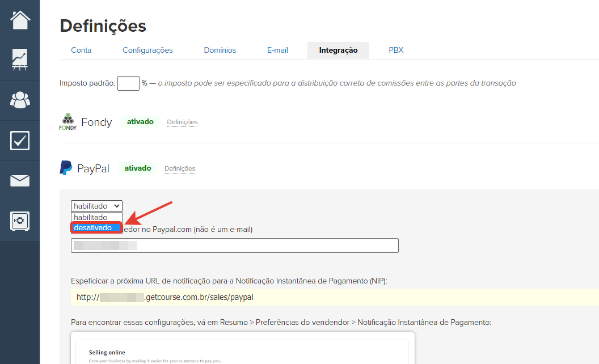
Task: Select the desativado option in dropdown
Action: (x=96, y=227)
